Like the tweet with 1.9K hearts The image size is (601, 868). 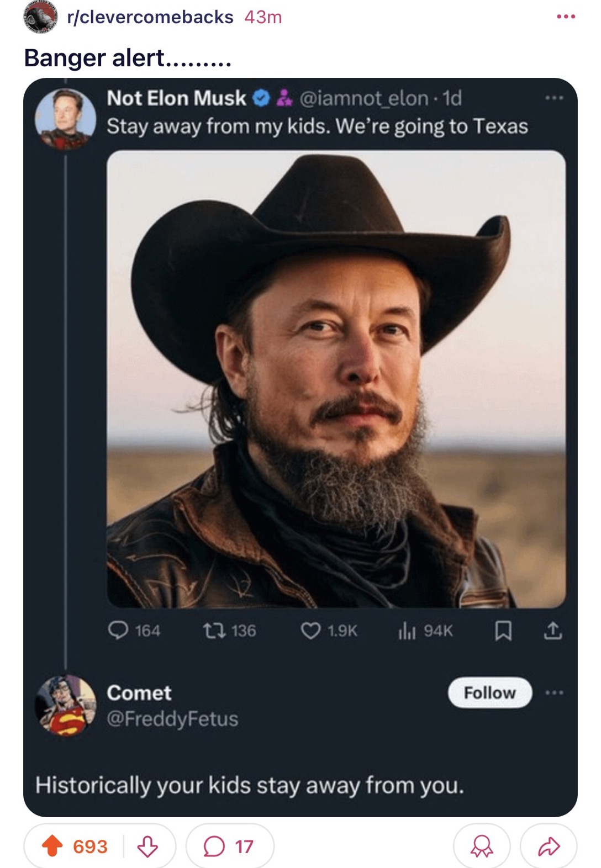[x=310, y=630]
